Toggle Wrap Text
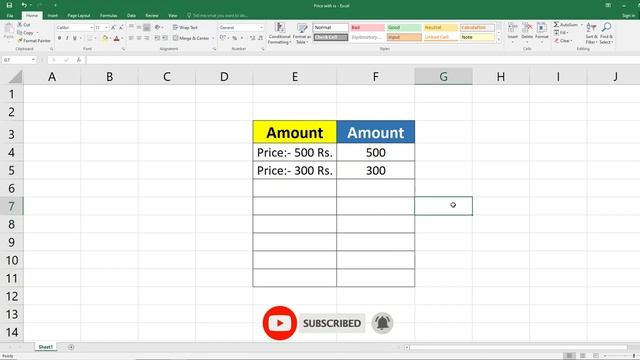Image resolution: width=640 pixels, height=360 pixels. (x=185, y=27)
